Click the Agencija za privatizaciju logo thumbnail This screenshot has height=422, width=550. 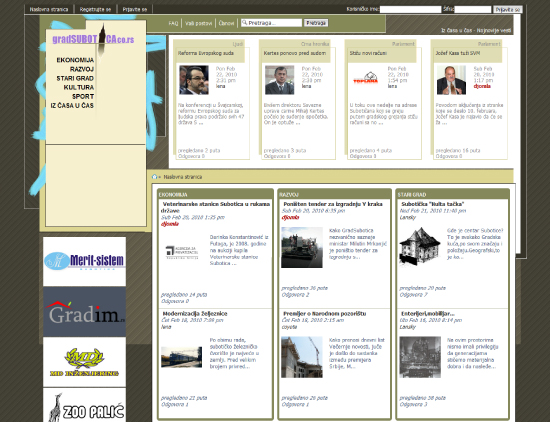point(182,252)
